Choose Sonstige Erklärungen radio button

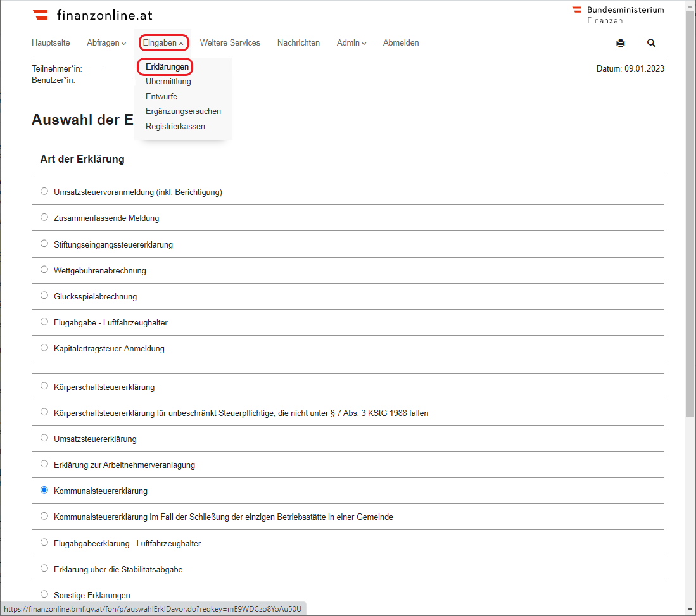(44, 594)
